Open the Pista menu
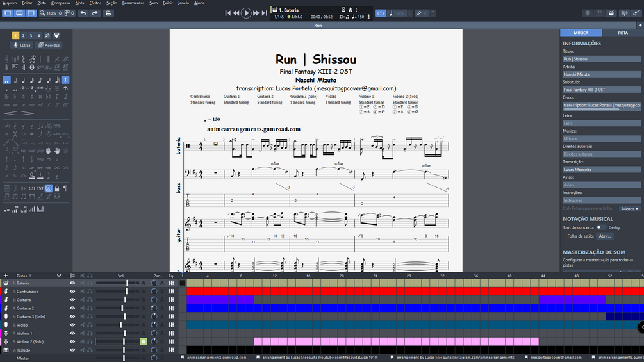Viewport: 644px width, 362px height. (42, 3)
